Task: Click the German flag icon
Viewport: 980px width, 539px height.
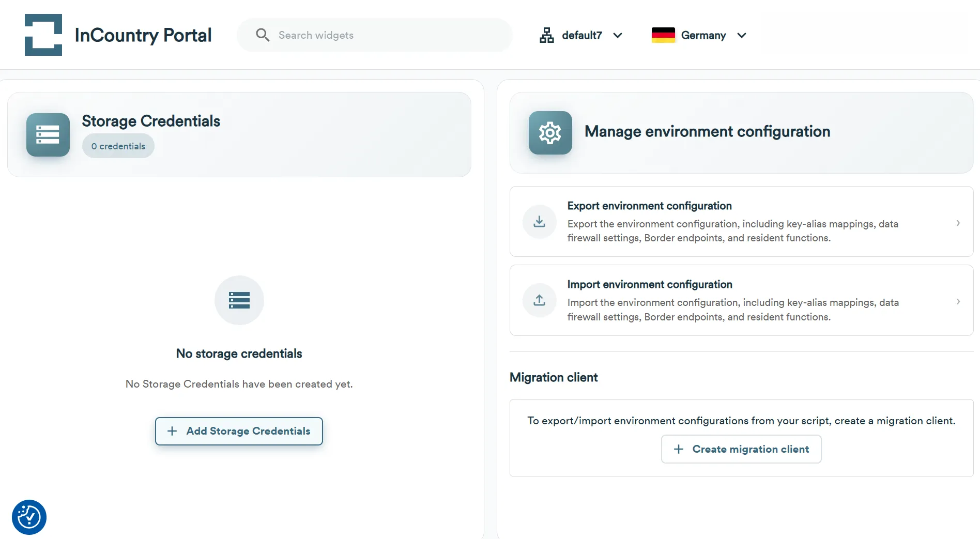Action: (663, 35)
